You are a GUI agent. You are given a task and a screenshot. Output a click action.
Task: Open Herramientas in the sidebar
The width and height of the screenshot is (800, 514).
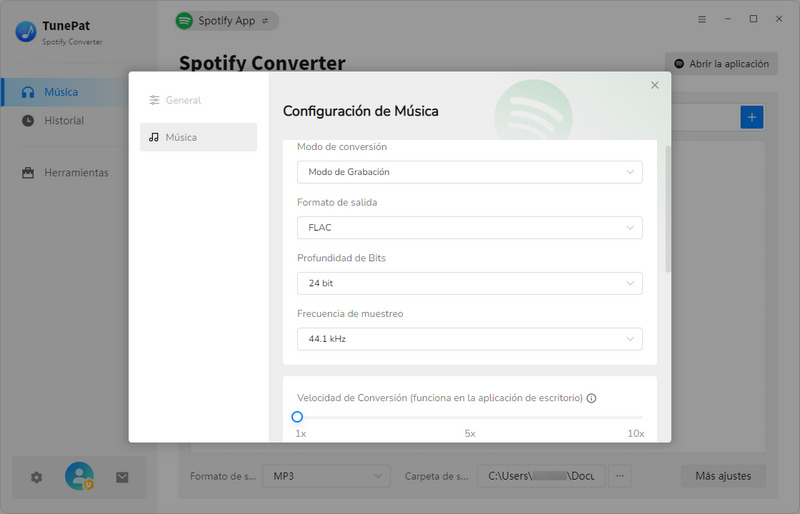pos(65,173)
